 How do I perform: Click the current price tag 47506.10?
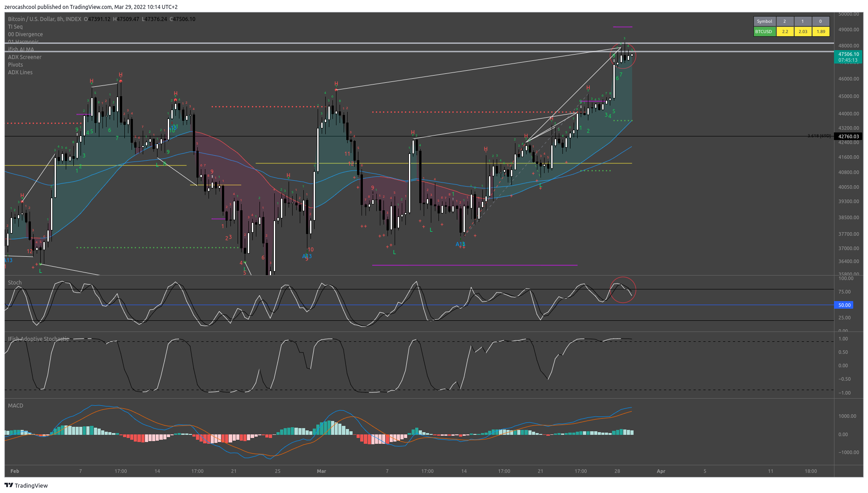[x=848, y=57]
